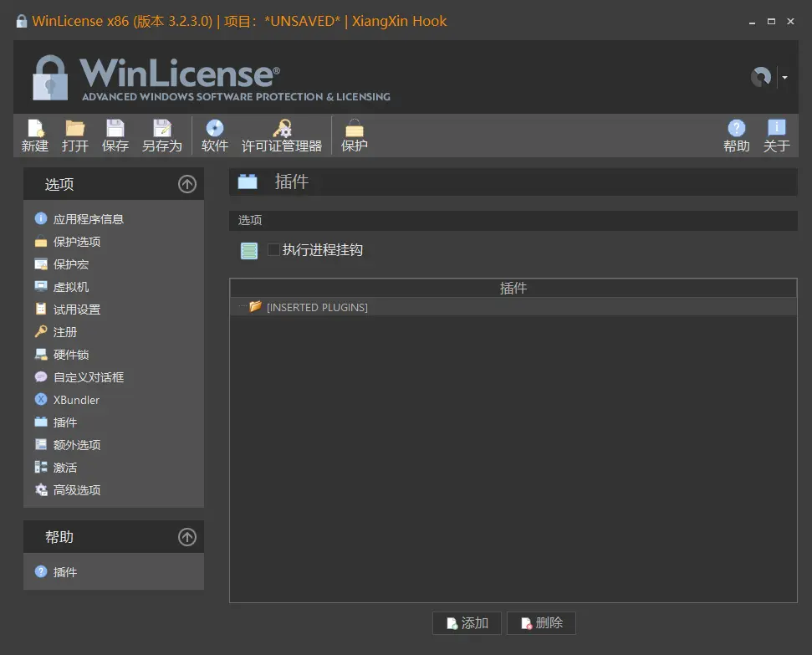This screenshot has height=655, width=812.
Task: Click the 新建 (New) toolbar icon
Action: click(x=34, y=136)
